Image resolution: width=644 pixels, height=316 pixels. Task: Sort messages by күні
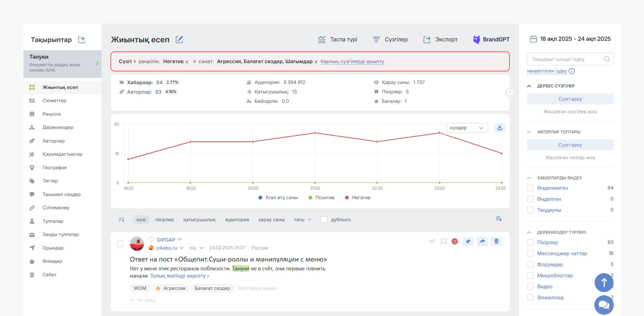[141, 220]
